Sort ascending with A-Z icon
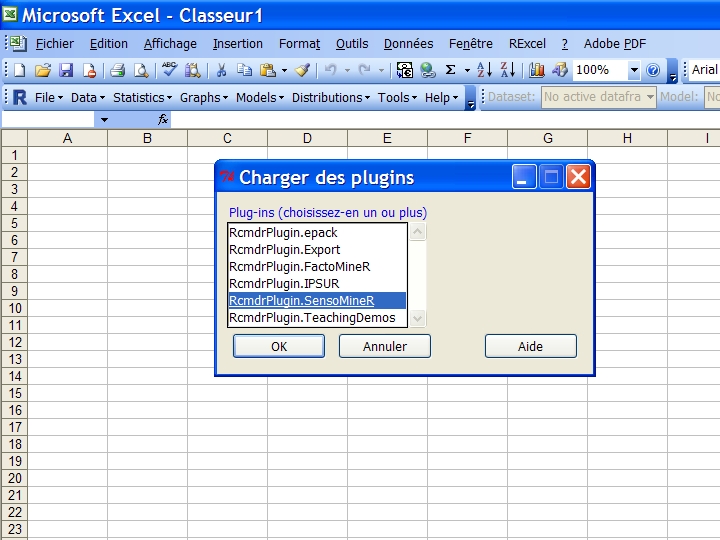 484,70
